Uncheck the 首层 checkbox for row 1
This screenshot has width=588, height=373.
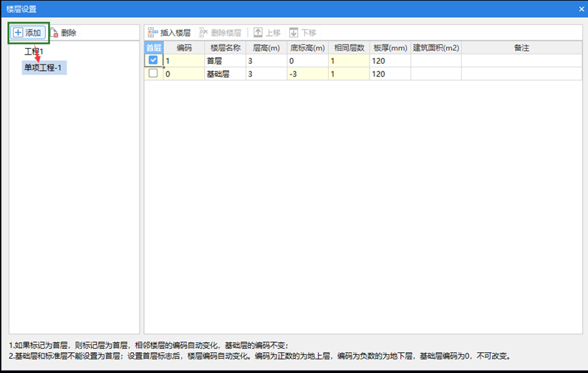[x=153, y=61]
